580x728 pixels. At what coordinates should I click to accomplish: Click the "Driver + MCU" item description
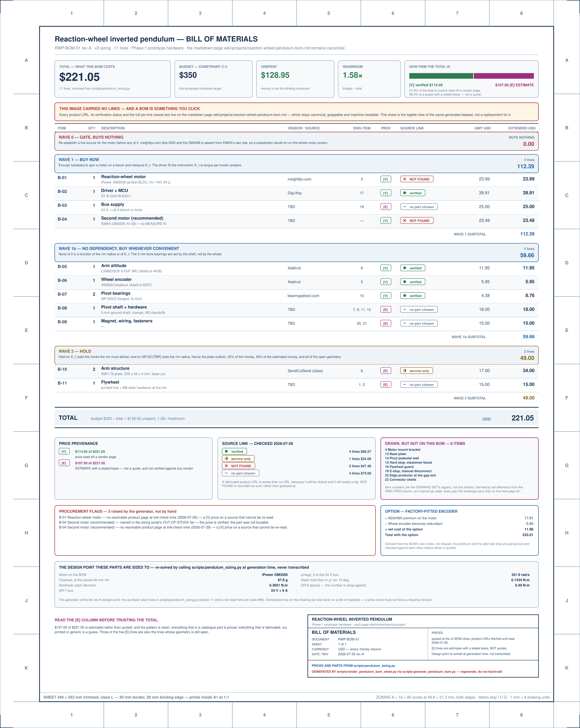(115, 190)
